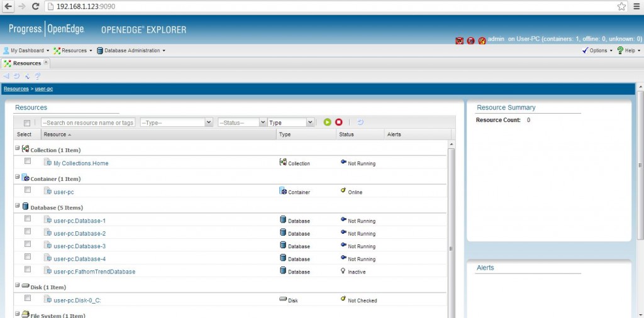This screenshot has width=644, height=318.
Task: Open the Database Administration menu
Action: click(131, 50)
